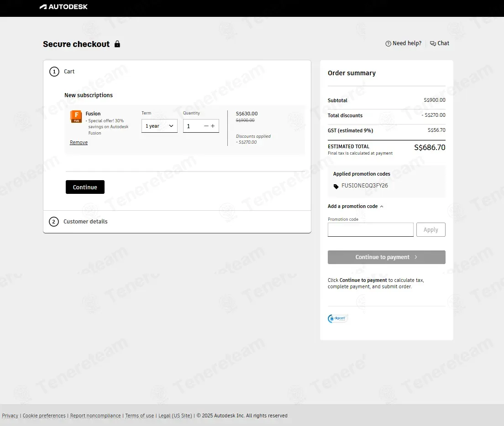
Task: Click the DigiCert secured badge
Action: pyautogui.click(x=338, y=318)
